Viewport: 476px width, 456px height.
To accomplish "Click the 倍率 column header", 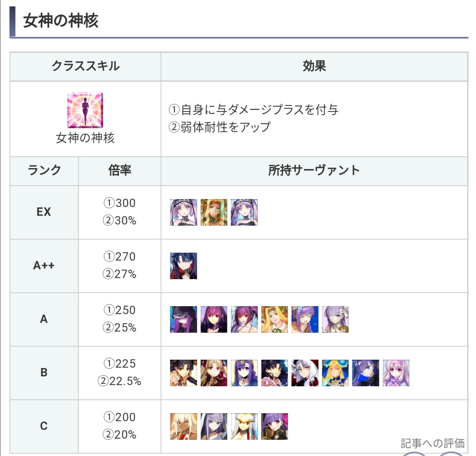I will (x=120, y=171).
